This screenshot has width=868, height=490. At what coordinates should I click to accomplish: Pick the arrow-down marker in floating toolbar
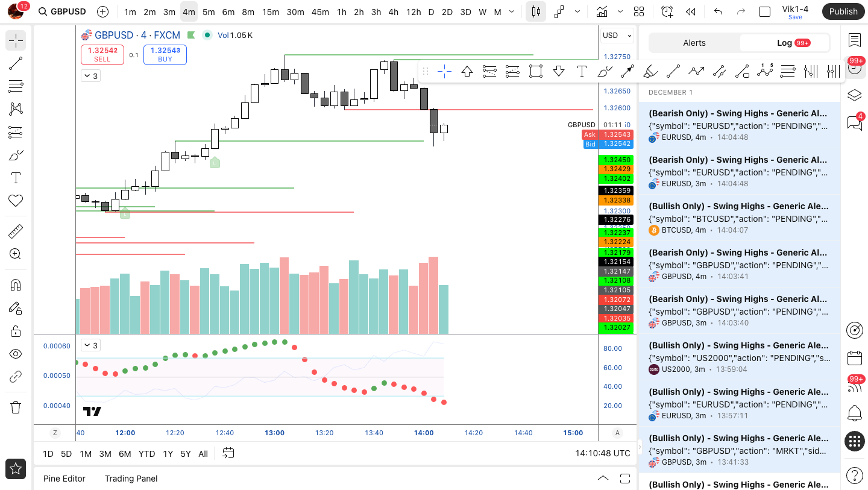pos(559,72)
